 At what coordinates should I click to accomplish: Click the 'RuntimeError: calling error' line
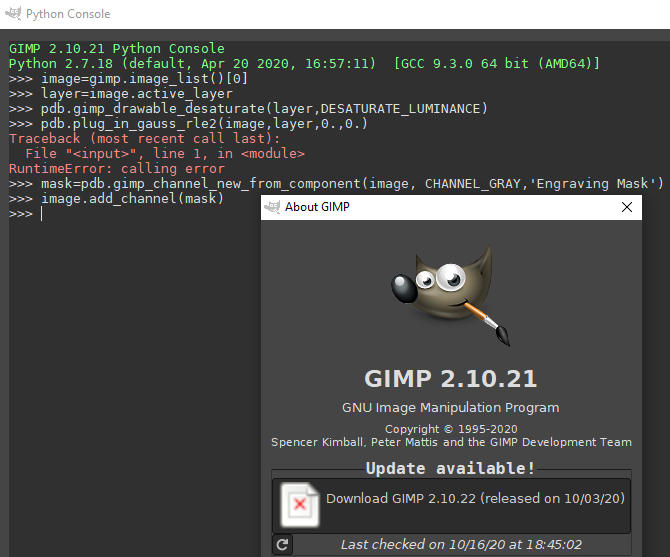117,169
